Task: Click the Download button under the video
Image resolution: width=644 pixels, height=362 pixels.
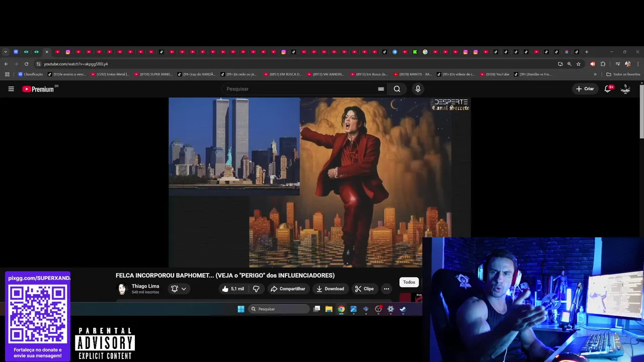Action: [330, 289]
